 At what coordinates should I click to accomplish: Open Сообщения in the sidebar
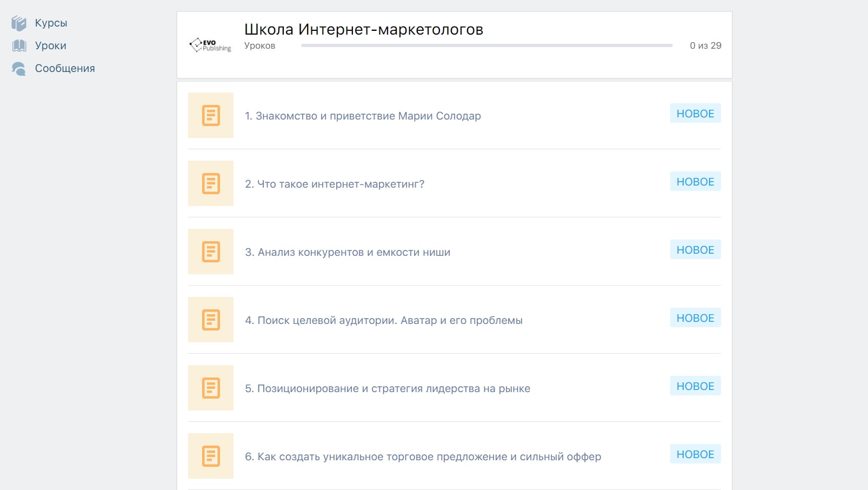coord(65,69)
